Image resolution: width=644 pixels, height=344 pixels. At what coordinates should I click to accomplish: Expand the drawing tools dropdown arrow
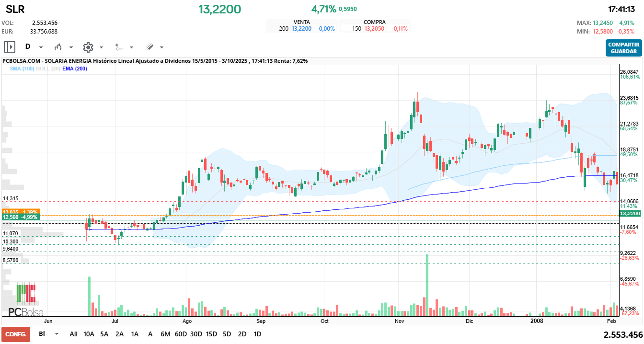coord(161,47)
